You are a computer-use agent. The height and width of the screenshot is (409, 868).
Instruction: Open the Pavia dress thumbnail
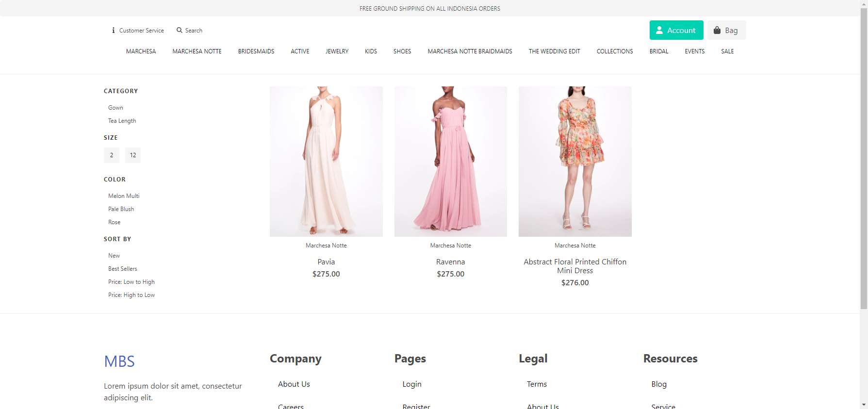(x=326, y=162)
